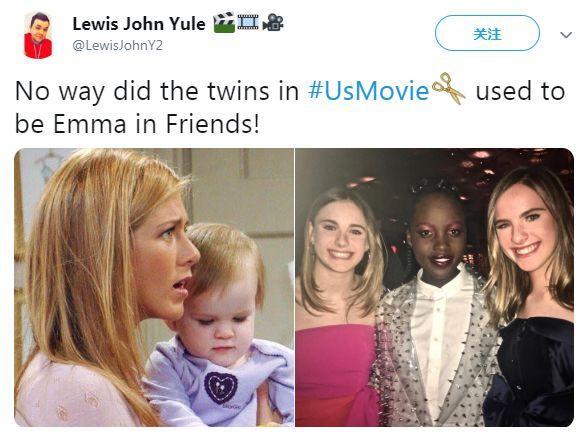
Task: Click the 关注 follow button
Action: click(487, 33)
